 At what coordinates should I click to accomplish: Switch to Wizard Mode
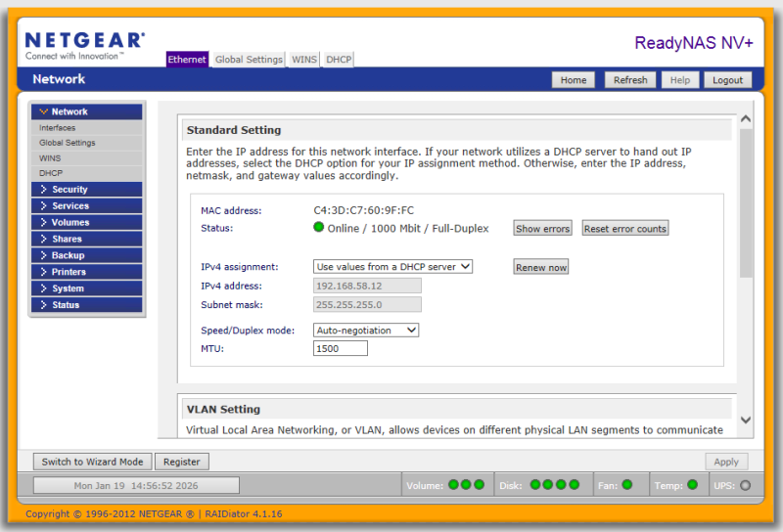coord(92,462)
